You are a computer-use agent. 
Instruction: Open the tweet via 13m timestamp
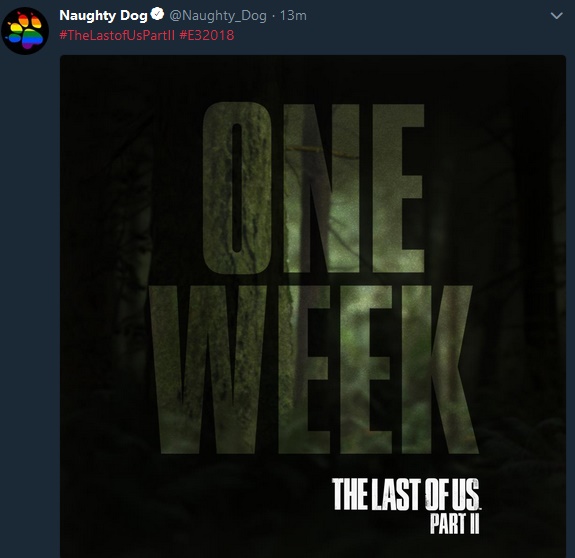(x=293, y=16)
